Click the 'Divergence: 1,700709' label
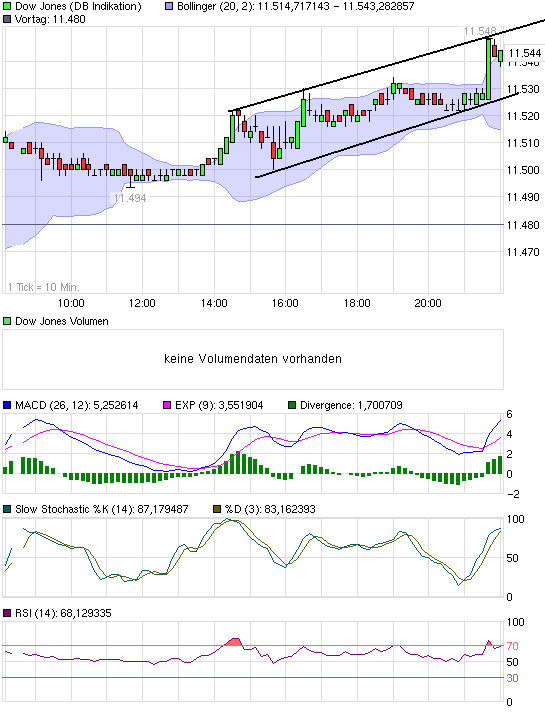 351,405
